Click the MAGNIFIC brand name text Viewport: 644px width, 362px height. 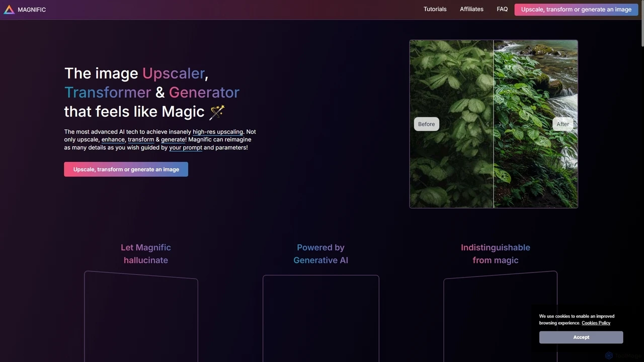click(x=32, y=10)
